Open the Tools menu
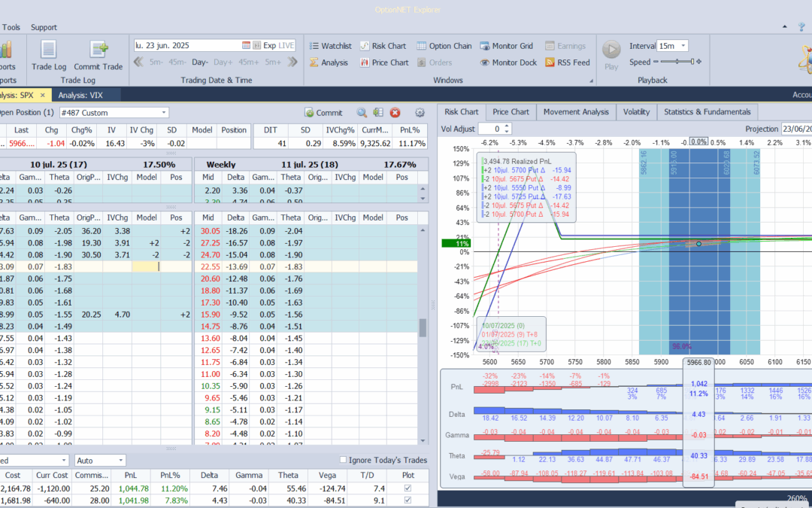Viewport: 812px width, 508px height. click(11, 28)
